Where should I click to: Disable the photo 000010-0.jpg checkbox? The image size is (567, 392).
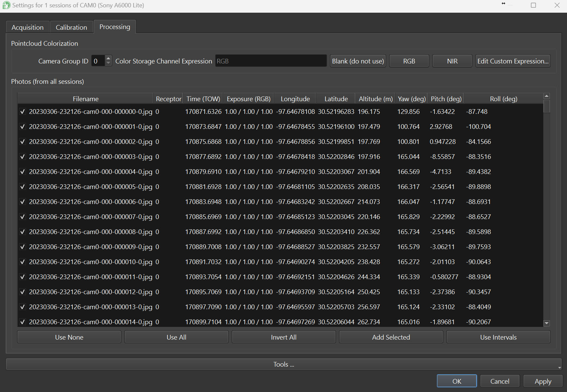coord(22,262)
